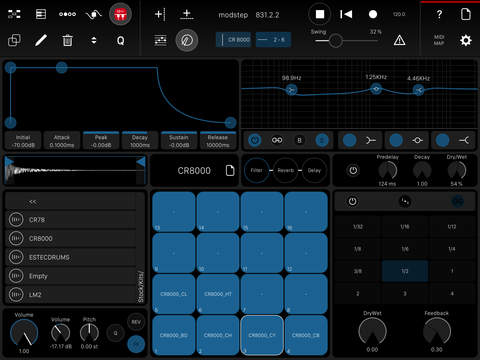Click the grey circular icon beside mixer icon

[187, 40]
